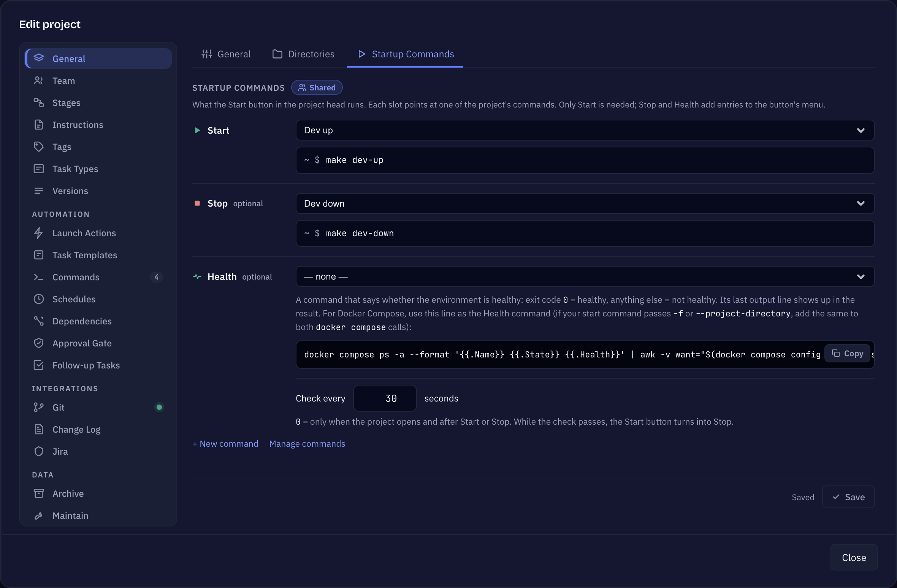897x588 pixels.
Task: Open Stages via its sidebar icon
Action: (38, 103)
